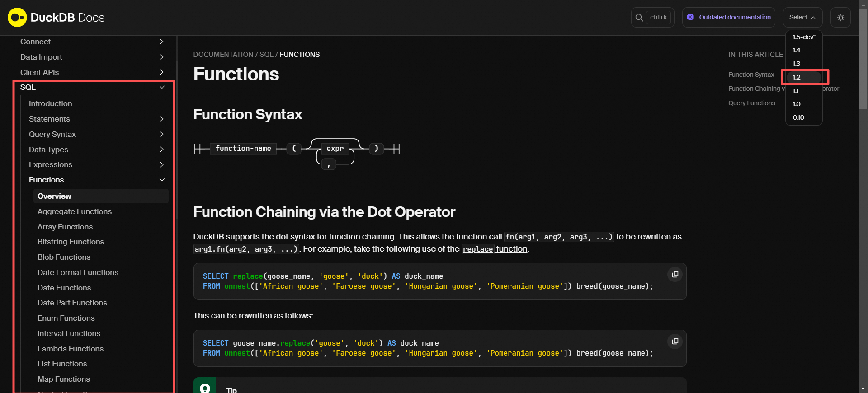The image size is (868, 393).
Task: Pick version 1.4 in version menu
Action: 797,50
